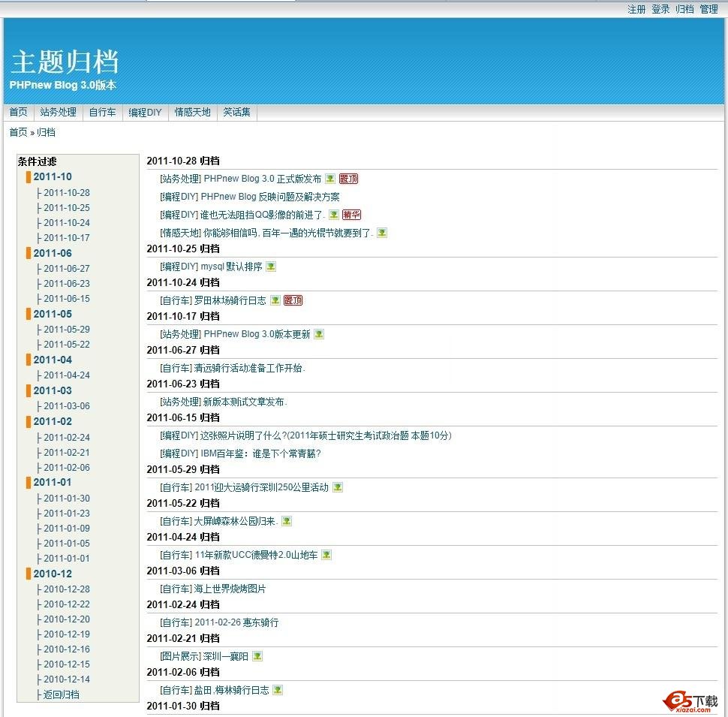Select date 2010-12-14 in filter list

[67, 679]
